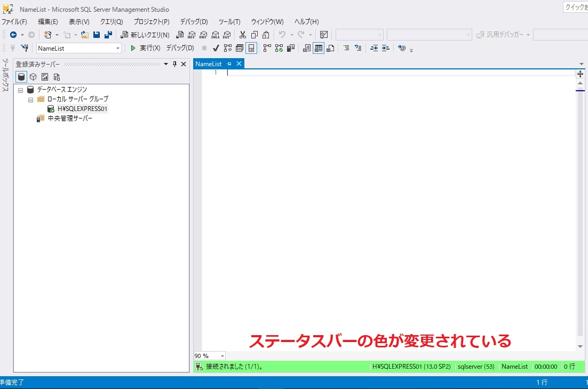Open the ツールボックス side tab
The height and width of the screenshot is (389, 588).
tap(5, 75)
